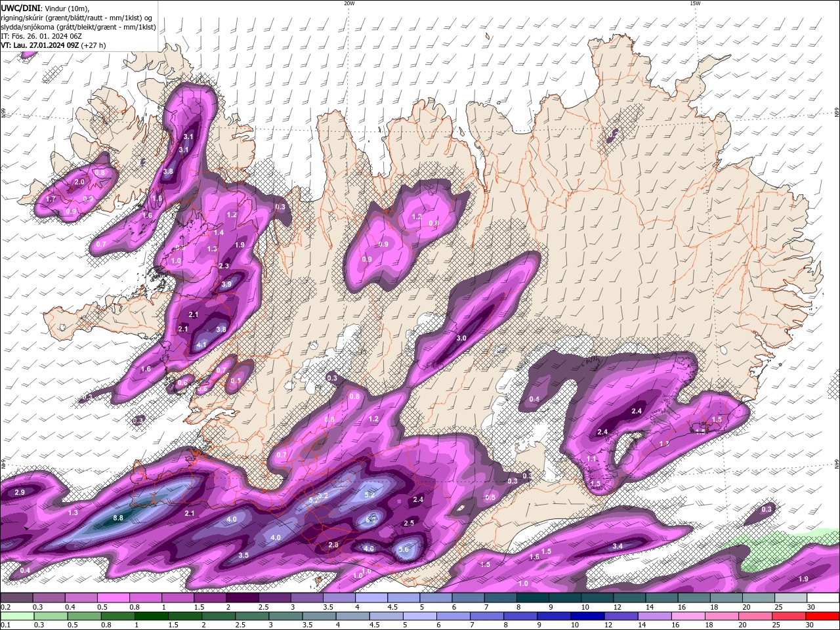Click the light periwinkle swatch above label 4 in upper legend
The height and width of the screenshot is (630, 840).
point(371,598)
